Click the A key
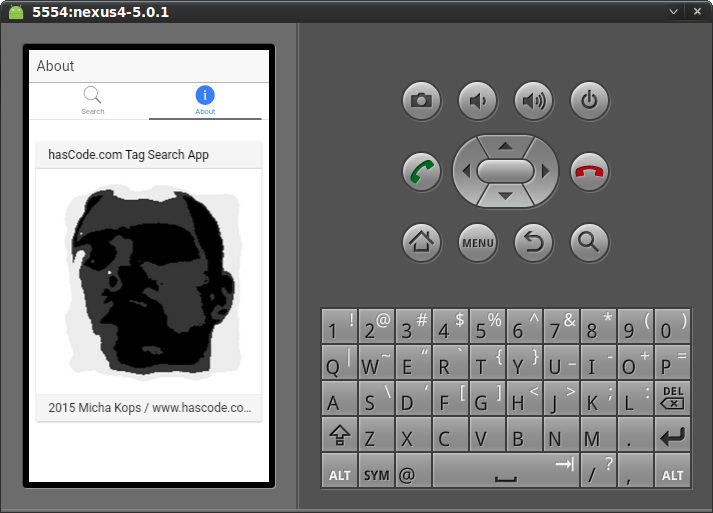Image resolution: width=713 pixels, height=513 pixels. point(339,398)
